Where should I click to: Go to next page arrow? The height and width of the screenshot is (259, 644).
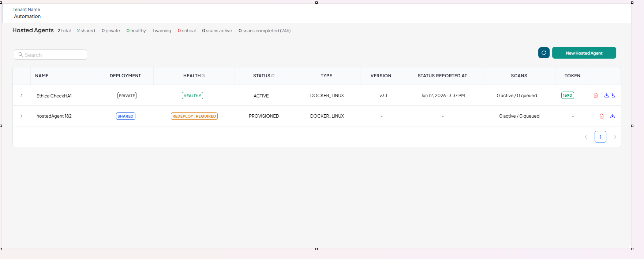tap(615, 137)
